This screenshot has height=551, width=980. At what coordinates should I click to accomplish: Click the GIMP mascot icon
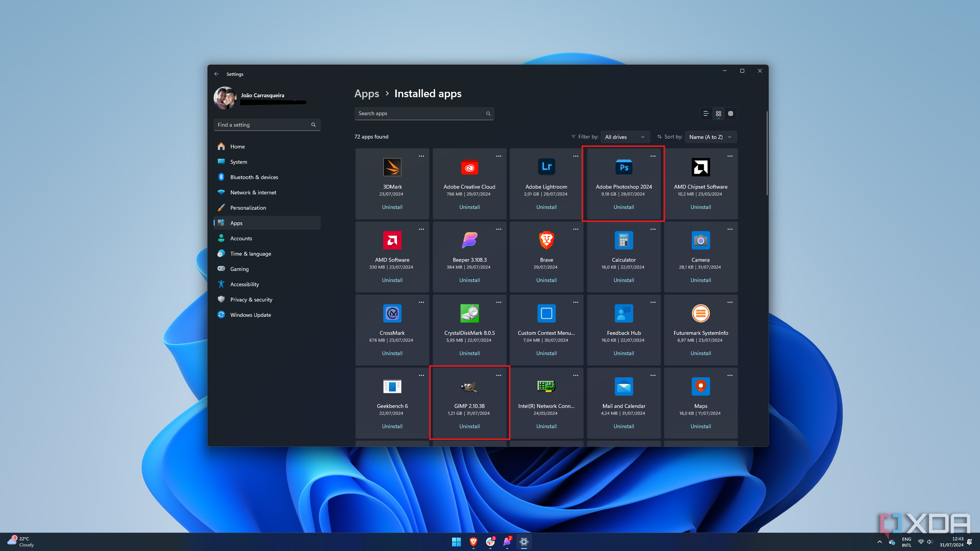[469, 386]
